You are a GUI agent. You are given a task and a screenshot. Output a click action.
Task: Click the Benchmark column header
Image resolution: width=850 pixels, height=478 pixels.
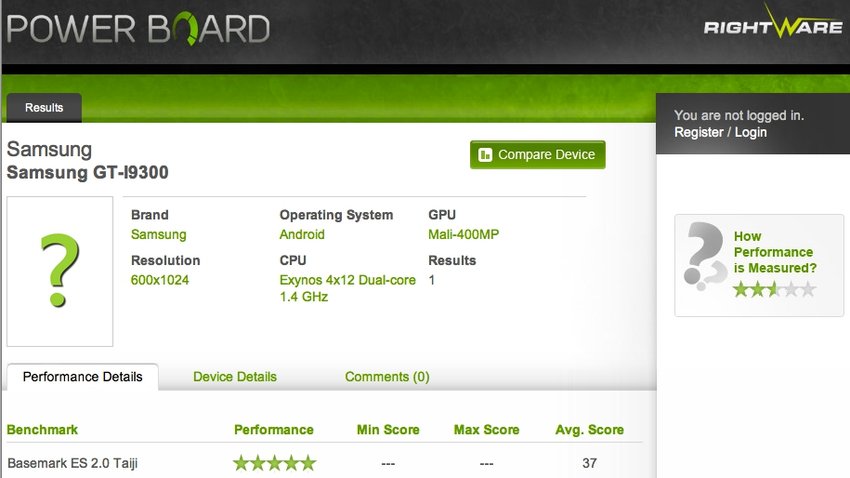click(x=42, y=430)
